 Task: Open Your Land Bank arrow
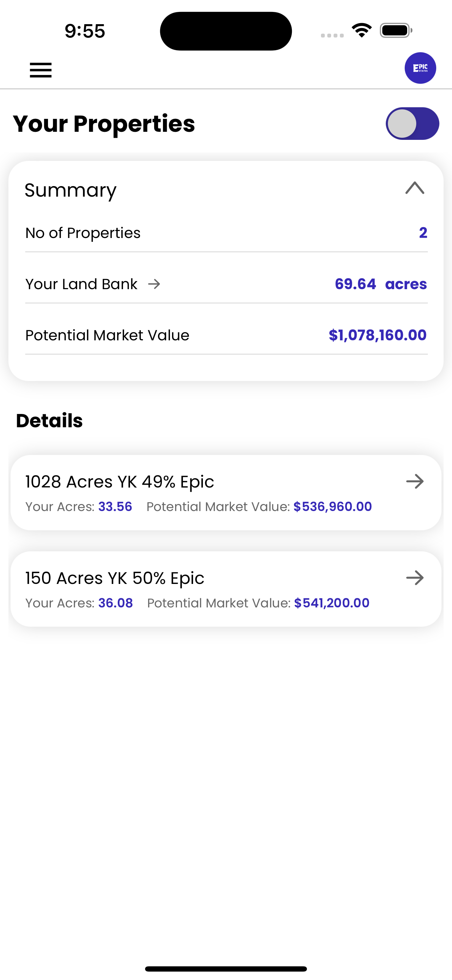tap(154, 284)
